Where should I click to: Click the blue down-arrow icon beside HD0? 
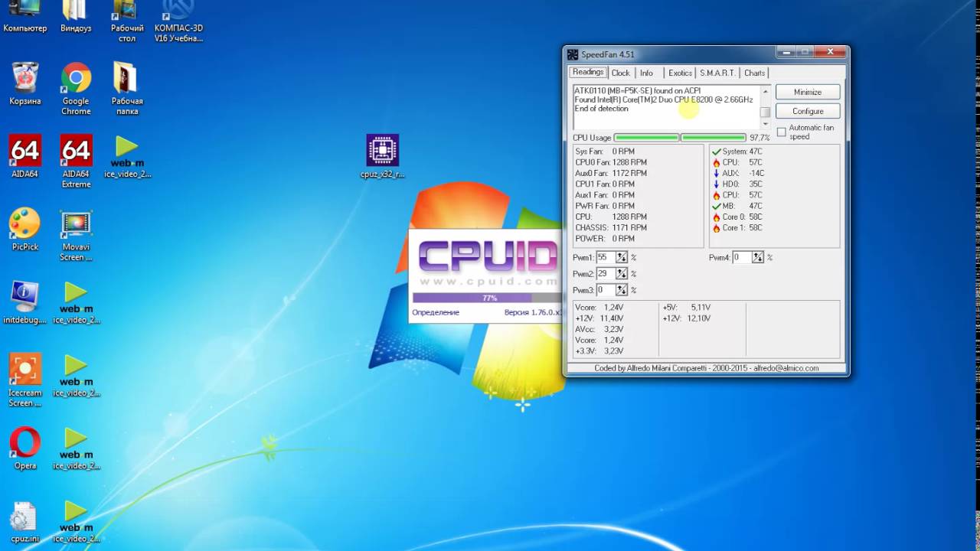(717, 184)
